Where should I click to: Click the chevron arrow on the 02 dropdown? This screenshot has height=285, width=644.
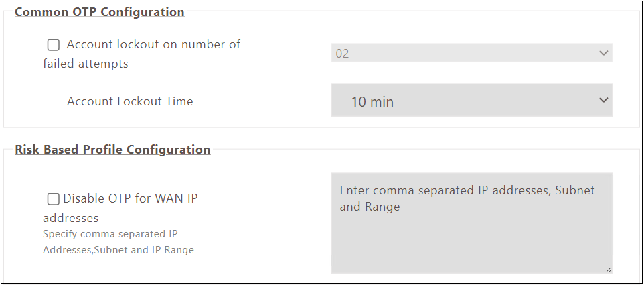(x=603, y=53)
